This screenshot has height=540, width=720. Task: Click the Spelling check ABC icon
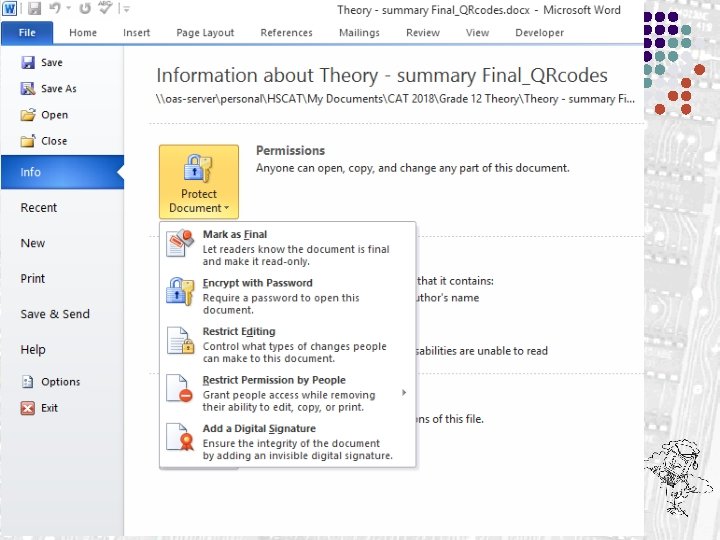[105, 7]
